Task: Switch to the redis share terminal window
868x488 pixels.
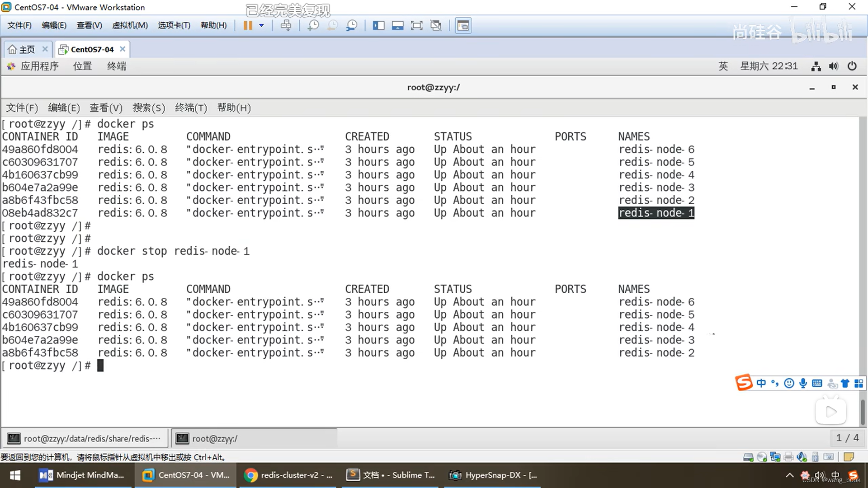Action: [85, 438]
